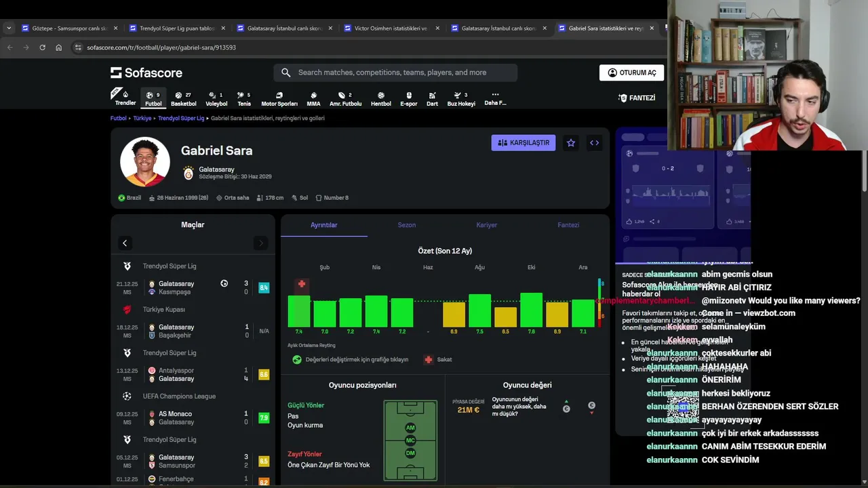Click the Galatasaray team link under player name
Viewport: 868px width, 488px height.
(x=216, y=169)
